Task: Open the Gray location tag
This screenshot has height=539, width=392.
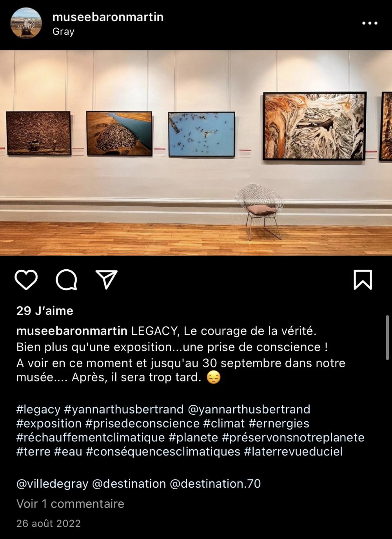Action: coord(63,32)
